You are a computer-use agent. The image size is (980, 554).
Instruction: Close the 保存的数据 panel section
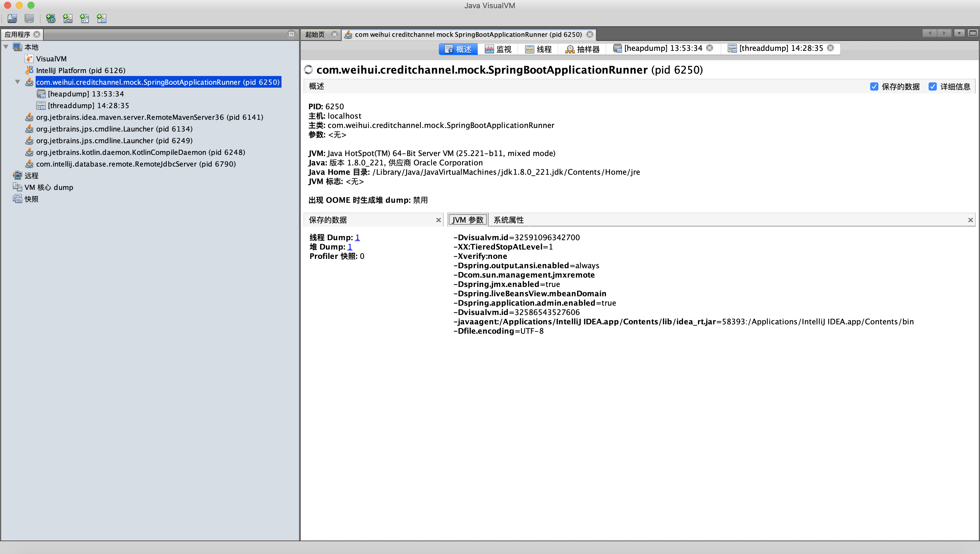point(438,220)
